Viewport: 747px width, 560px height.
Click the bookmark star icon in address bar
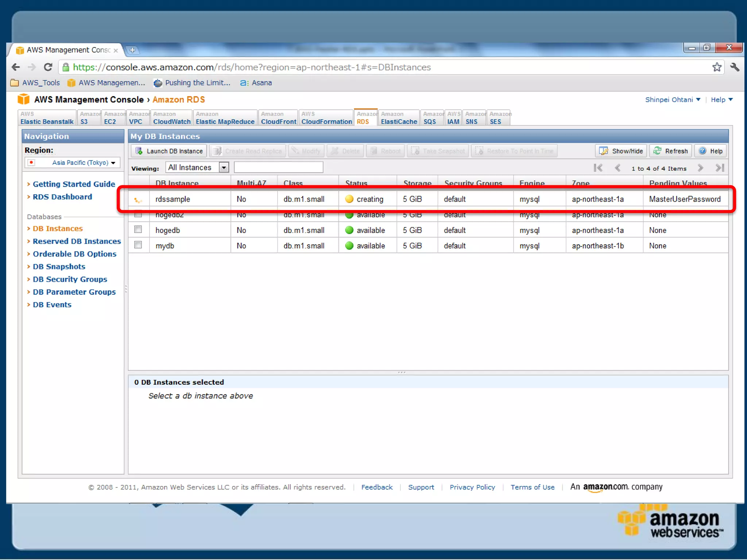(717, 67)
